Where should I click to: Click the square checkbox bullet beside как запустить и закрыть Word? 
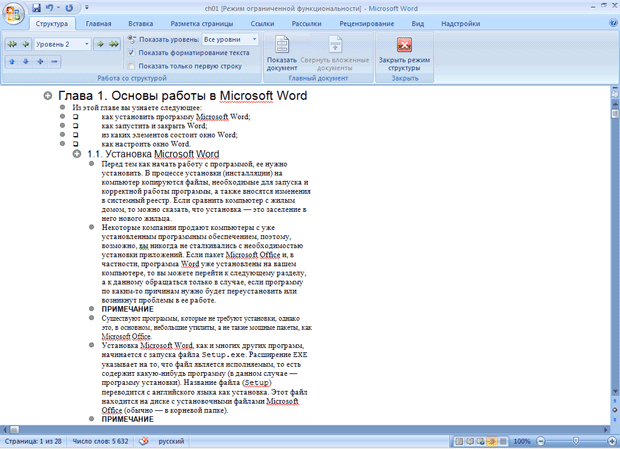click(76, 126)
